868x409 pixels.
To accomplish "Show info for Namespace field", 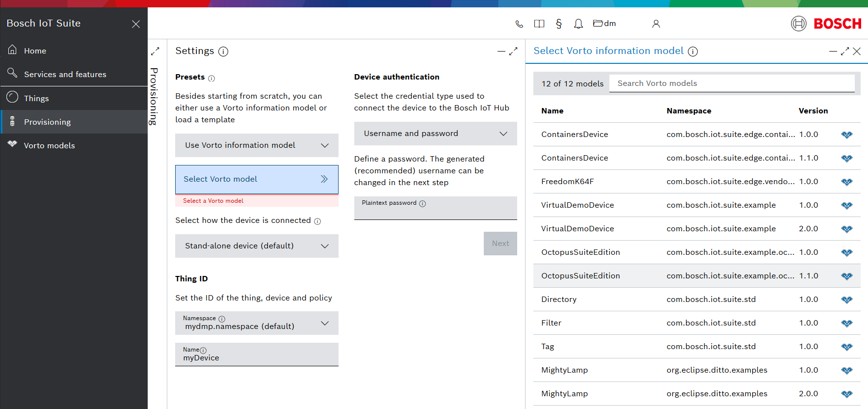I will 222,319.
